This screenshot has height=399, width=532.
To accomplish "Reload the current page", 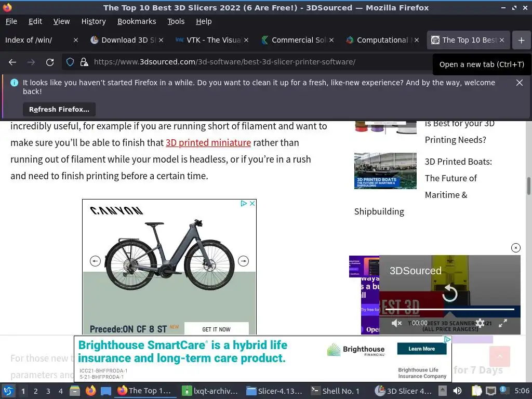I will 50,62.
